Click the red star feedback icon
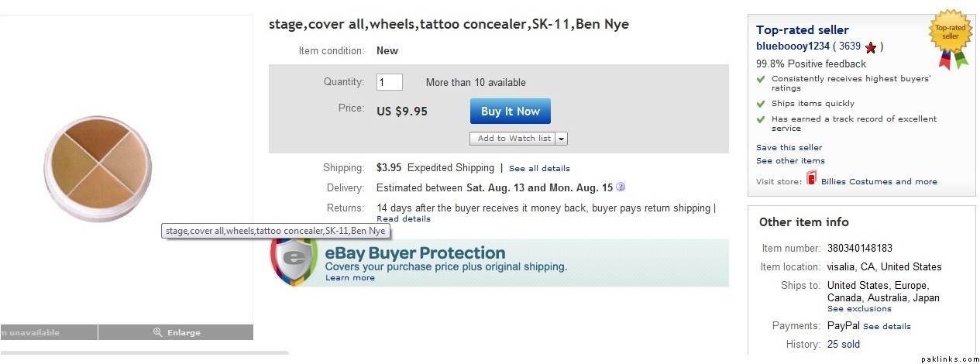Screen dimensions: 980x364 click(x=871, y=47)
